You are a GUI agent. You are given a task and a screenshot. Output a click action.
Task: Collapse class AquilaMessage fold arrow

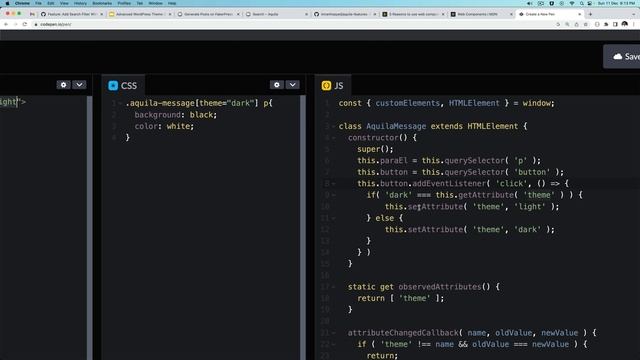click(x=333, y=127)
